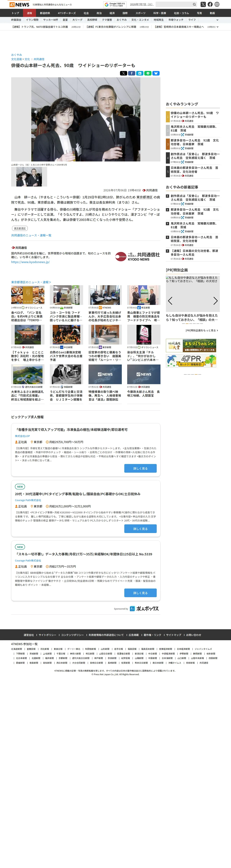Open the サイトマップ footer link

click(173, 635)
